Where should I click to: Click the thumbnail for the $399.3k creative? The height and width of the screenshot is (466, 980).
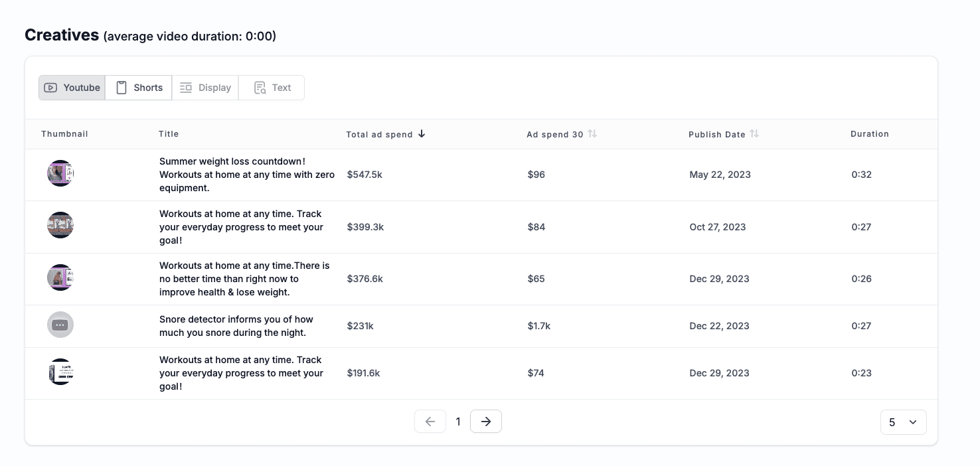[60, 226]
